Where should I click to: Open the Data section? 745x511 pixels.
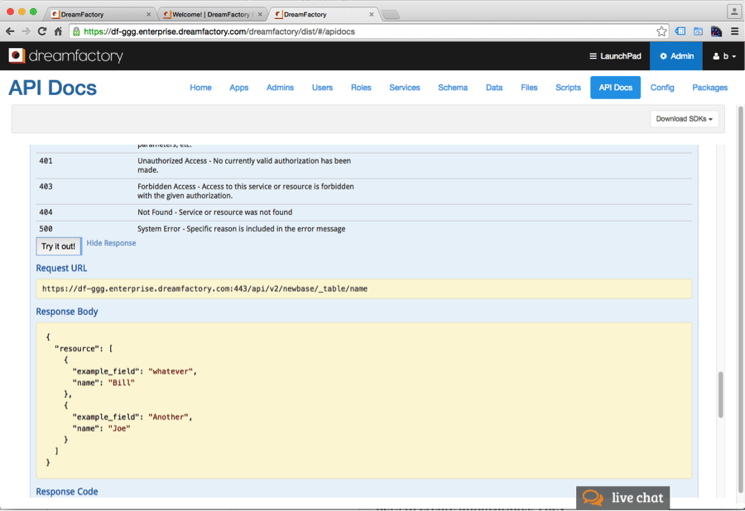pos(494,87)
